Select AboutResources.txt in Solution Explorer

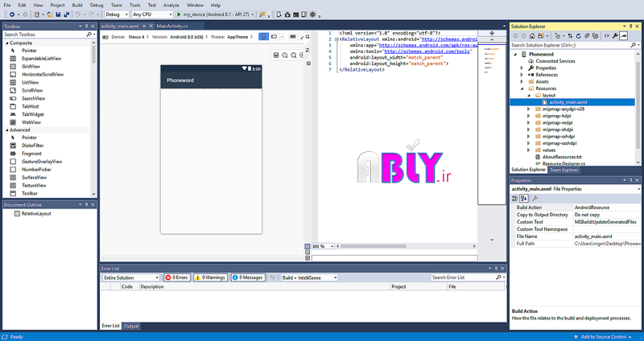[562, 157]
